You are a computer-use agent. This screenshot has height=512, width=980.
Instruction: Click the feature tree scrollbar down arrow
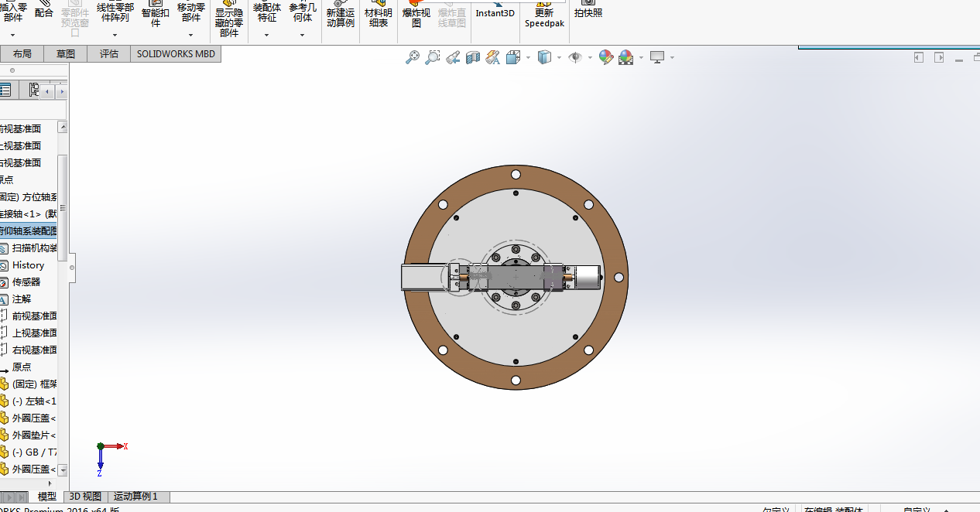[63, 469]
